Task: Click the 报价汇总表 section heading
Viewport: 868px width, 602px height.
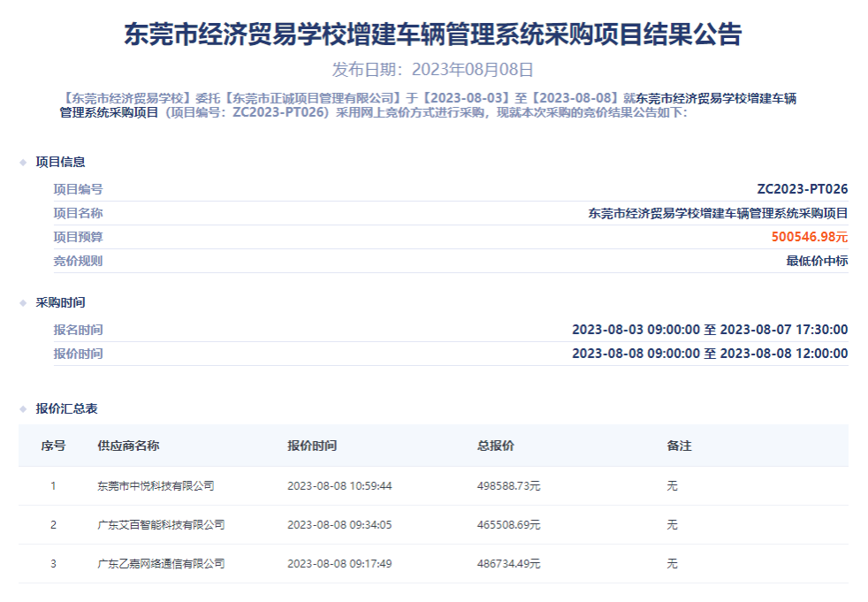Action: (x=66, y=408)
